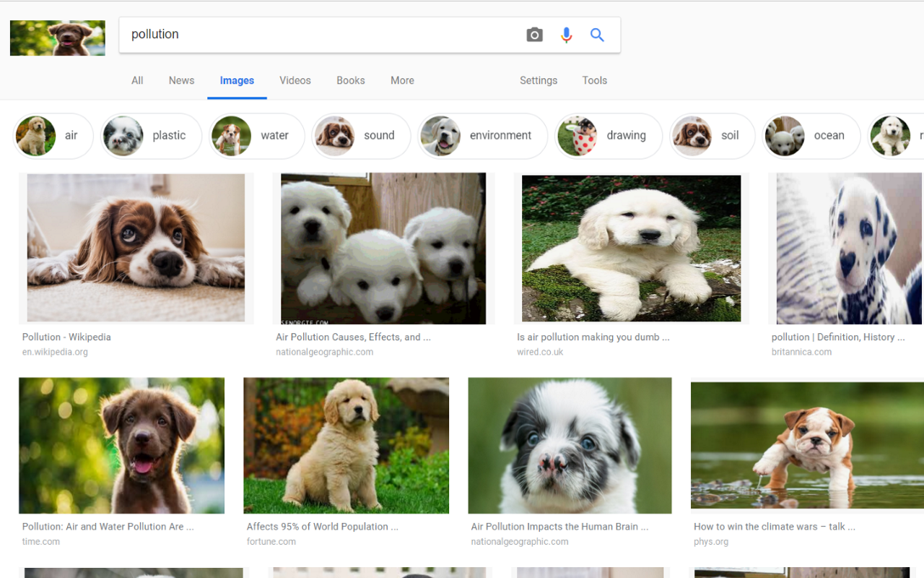Go to the Videos tab
Screen dimensions: 924x578
click(x=295, y=80)
